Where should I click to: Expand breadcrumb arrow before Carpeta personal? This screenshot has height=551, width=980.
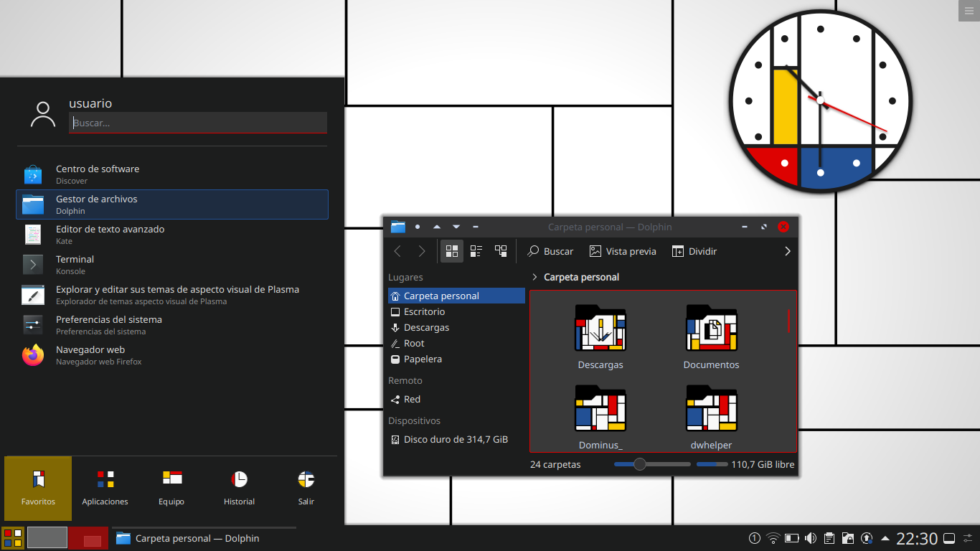point(534,277)
